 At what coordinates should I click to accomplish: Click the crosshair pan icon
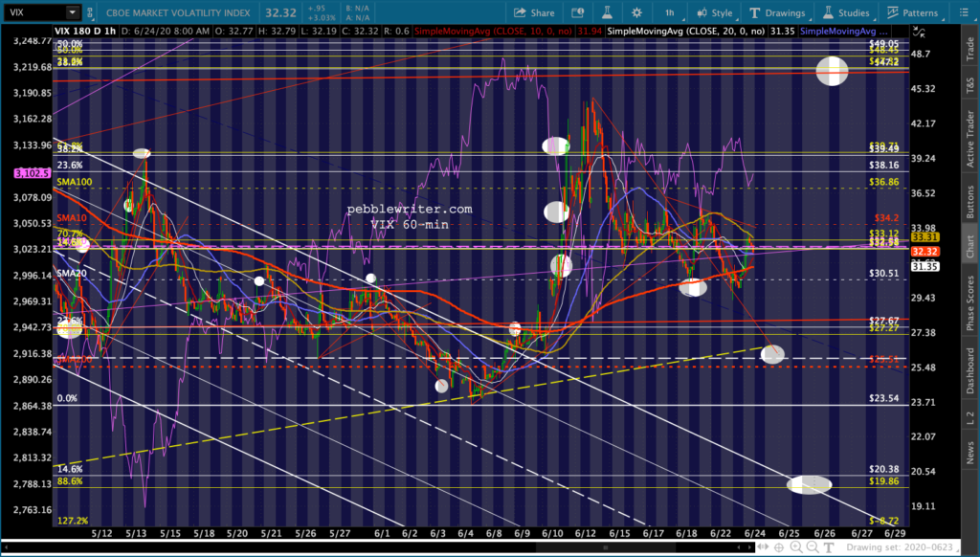tap(779, 547)
